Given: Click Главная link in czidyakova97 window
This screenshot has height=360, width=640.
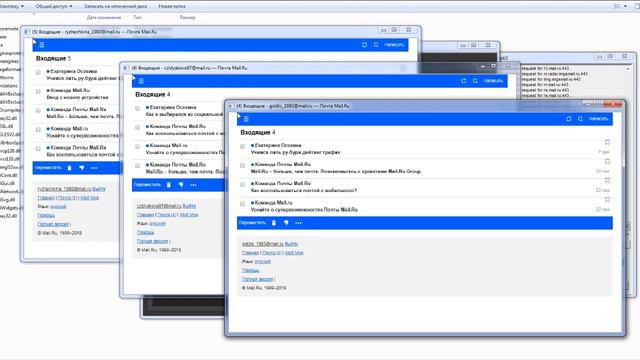Looking at the screenshot, I should [145, 215].
